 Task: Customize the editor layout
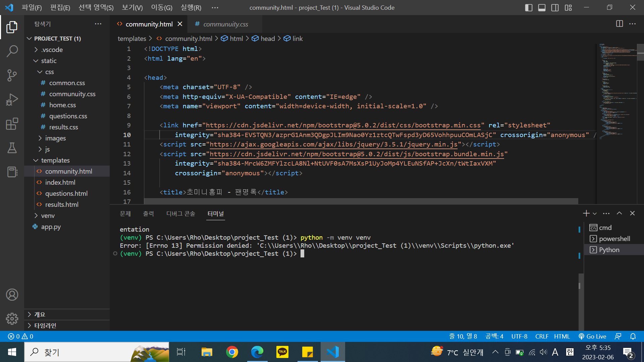point(568,7)
